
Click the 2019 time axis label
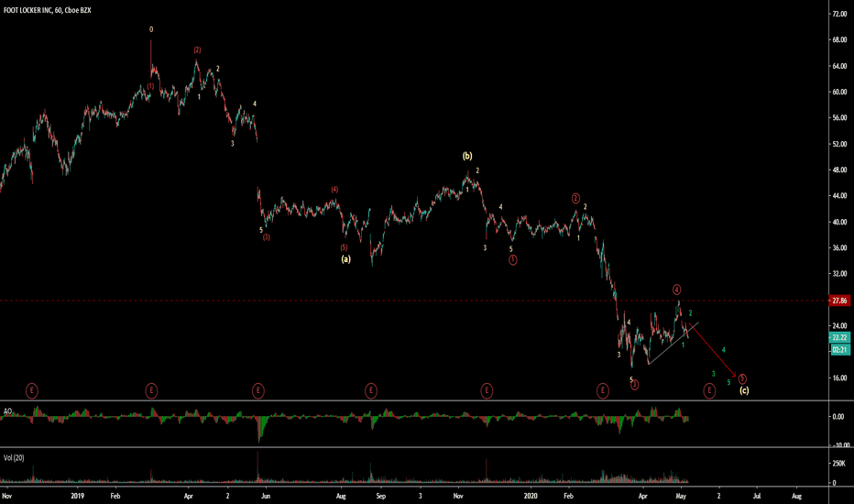click(77, 496)
